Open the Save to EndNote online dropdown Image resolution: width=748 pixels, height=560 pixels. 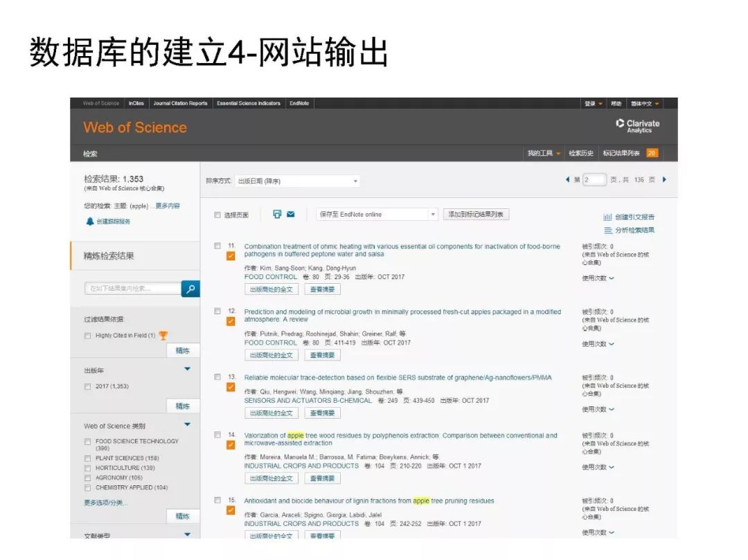point(377,215)
